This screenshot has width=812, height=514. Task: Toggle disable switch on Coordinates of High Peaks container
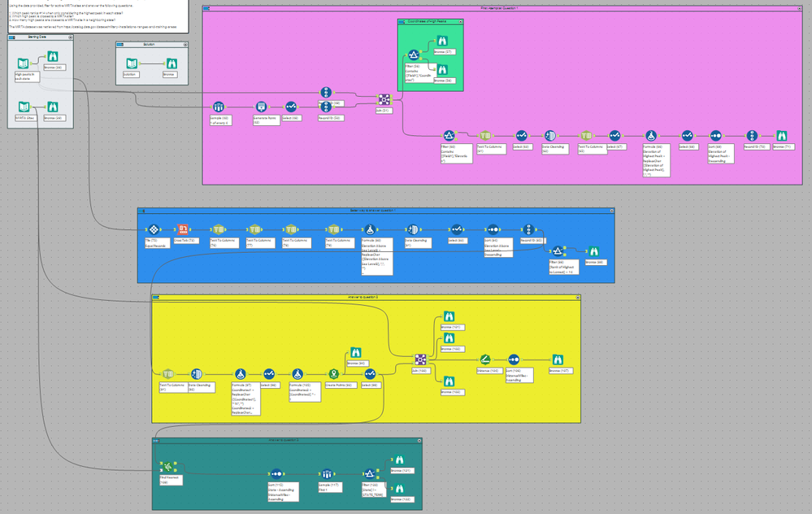pos(402,22)
